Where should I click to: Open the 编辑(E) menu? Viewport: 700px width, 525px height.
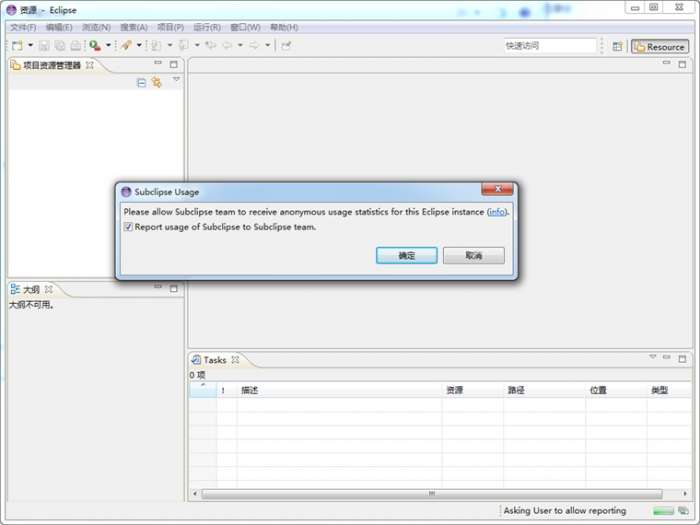click(59, 28)
